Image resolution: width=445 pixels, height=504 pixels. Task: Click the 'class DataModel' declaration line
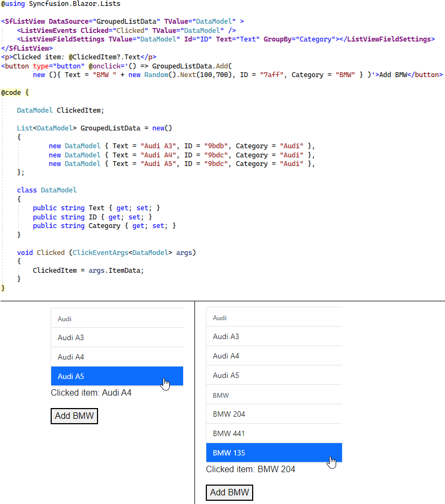coord(47,190)
